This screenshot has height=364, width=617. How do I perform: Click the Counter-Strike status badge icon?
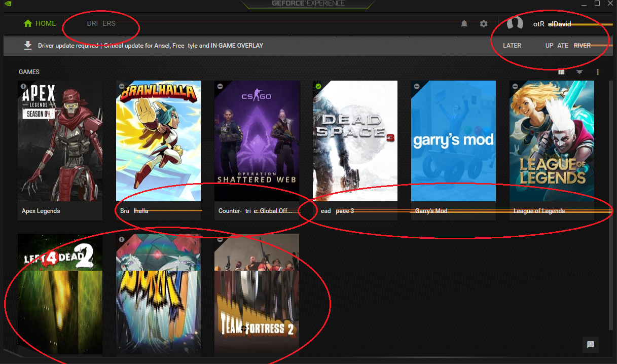point(220,86)
